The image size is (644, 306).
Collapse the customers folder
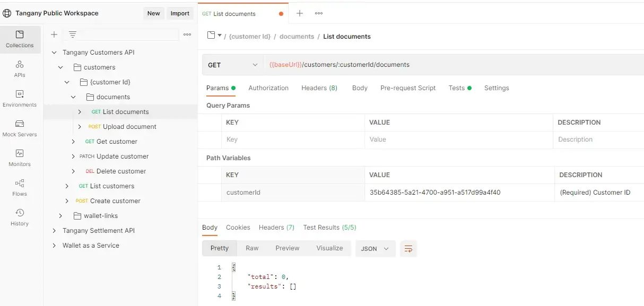point(60,67)
